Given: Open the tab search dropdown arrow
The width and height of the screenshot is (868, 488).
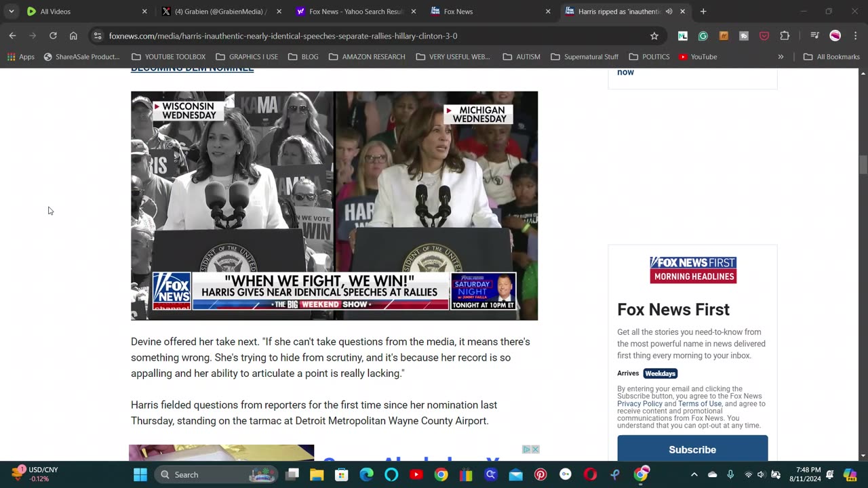Looking at the screenshot, I should click(x=11, y=12).
